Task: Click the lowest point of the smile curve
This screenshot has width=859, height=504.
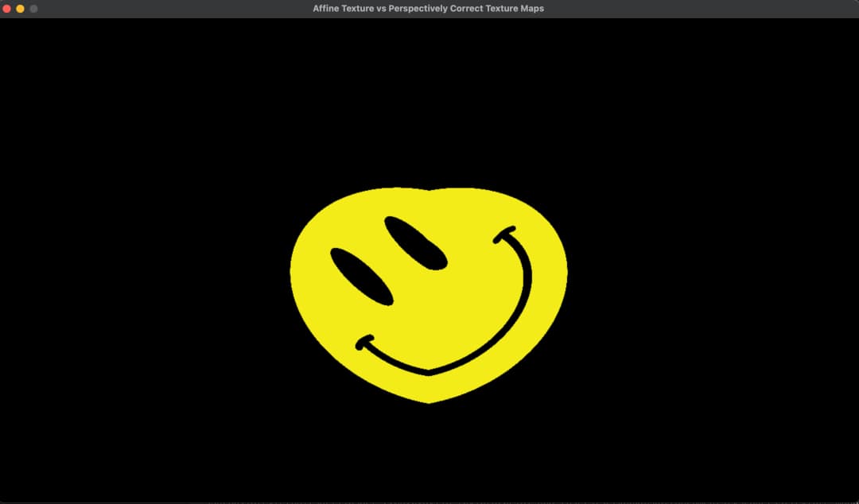Action: (429, 371)
